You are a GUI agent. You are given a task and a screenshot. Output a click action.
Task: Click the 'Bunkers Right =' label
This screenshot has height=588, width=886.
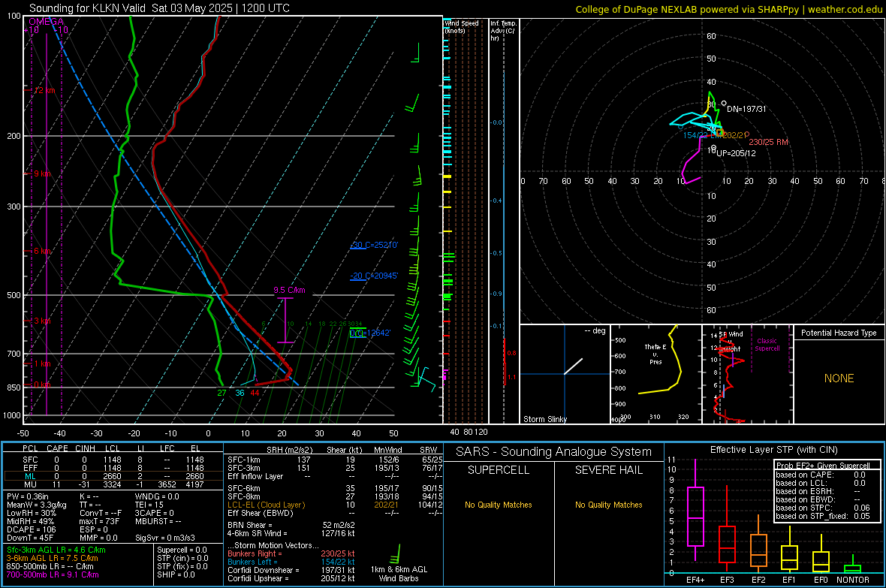tap(255, 553)
